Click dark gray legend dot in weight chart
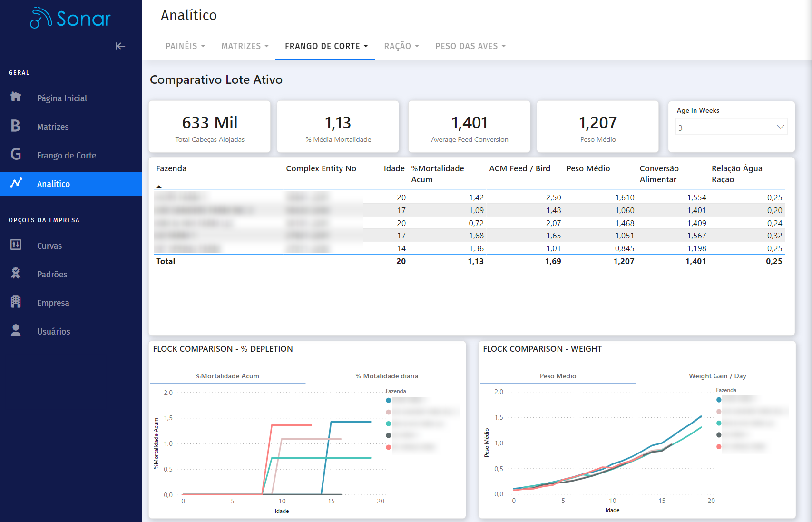This screenshot has width=812, height=522. pos(719,435)
